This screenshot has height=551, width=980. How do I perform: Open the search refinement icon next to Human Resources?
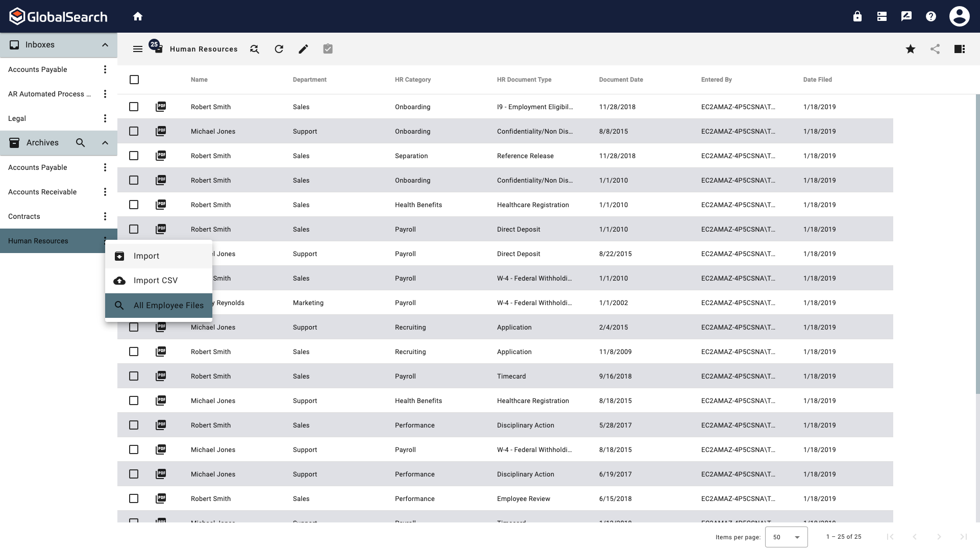click(x=254, y=49)
